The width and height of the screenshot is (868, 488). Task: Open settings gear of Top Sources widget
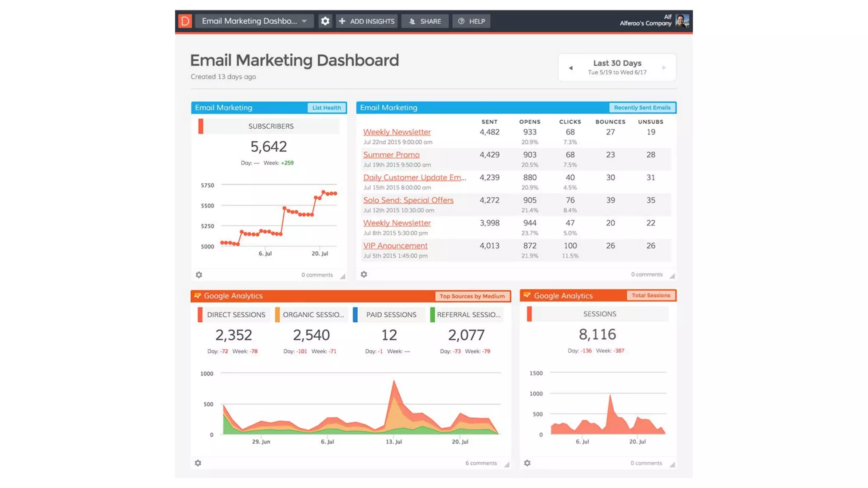click(x=198, y=463)
